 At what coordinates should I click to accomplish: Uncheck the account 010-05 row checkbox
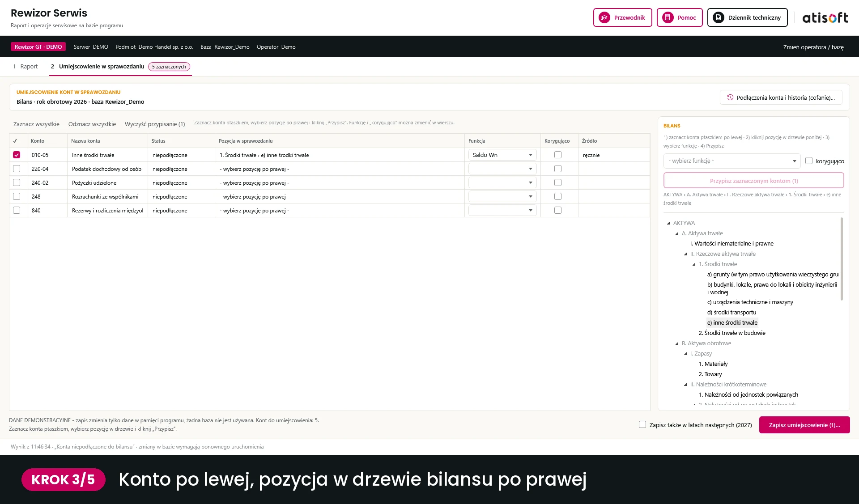[x=17, y=155]
